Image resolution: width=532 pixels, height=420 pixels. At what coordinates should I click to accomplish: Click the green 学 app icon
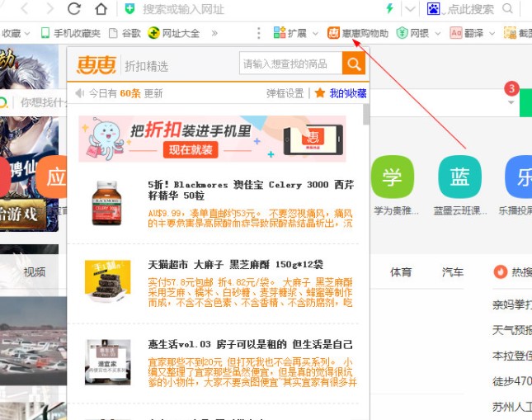point(393,177)
